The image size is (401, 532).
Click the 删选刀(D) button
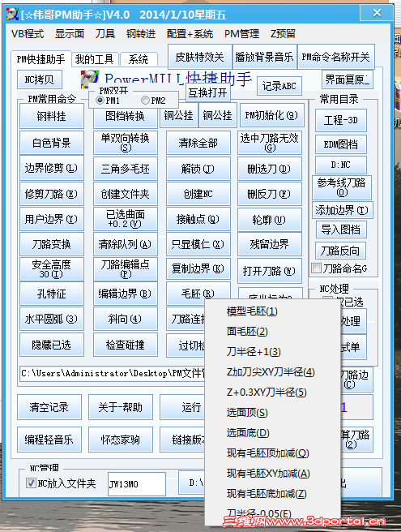click(270, 169)
